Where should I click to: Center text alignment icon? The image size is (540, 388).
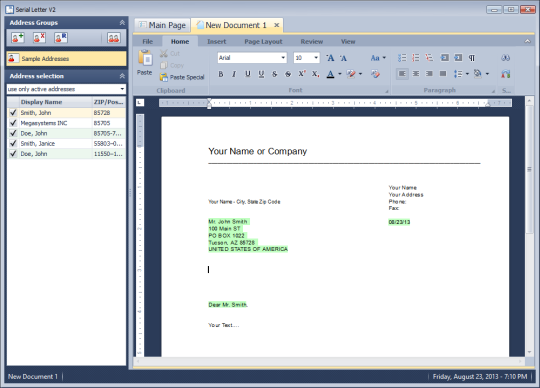(x=416, y=74)
